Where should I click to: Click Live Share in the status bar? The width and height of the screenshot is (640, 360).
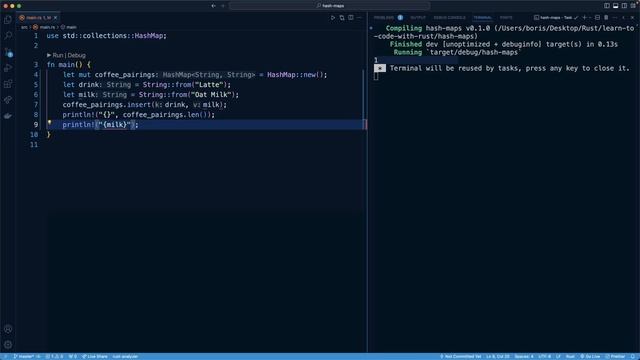[x=95, y=356]
